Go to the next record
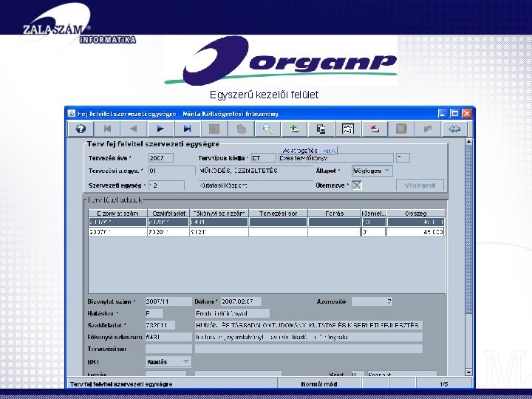 (160, 129)
